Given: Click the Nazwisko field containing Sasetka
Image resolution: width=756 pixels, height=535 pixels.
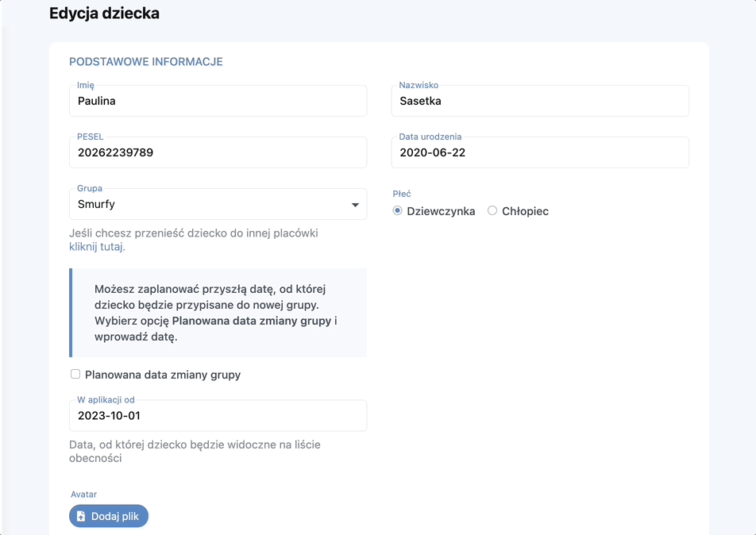Looking at the screenshot, I should [540, 101].
